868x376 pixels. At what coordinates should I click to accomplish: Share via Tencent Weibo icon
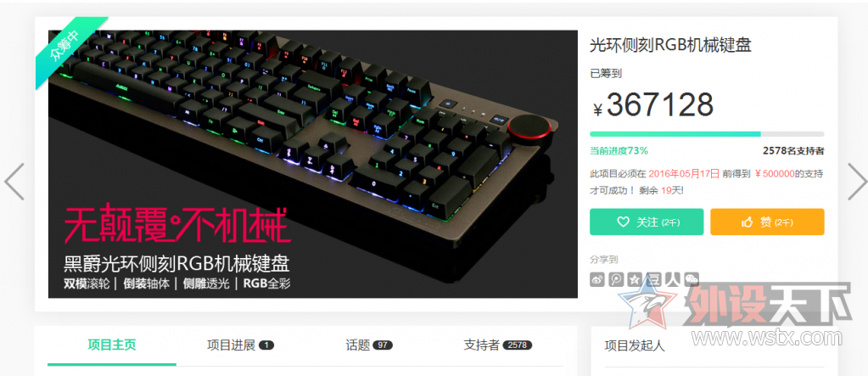click(x=616, y=279)
